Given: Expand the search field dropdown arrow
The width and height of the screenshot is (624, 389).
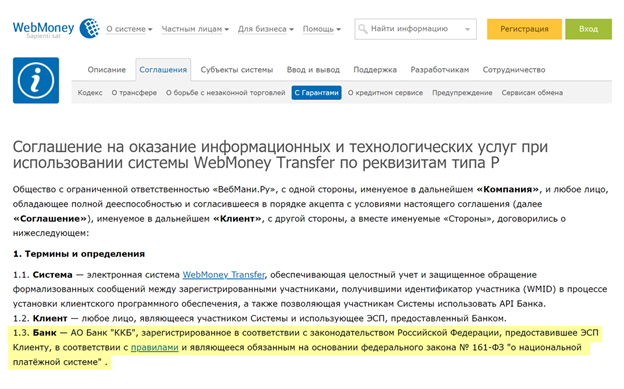Looking at the screenshot, I should pyautogui.click(x=468, y=29).
